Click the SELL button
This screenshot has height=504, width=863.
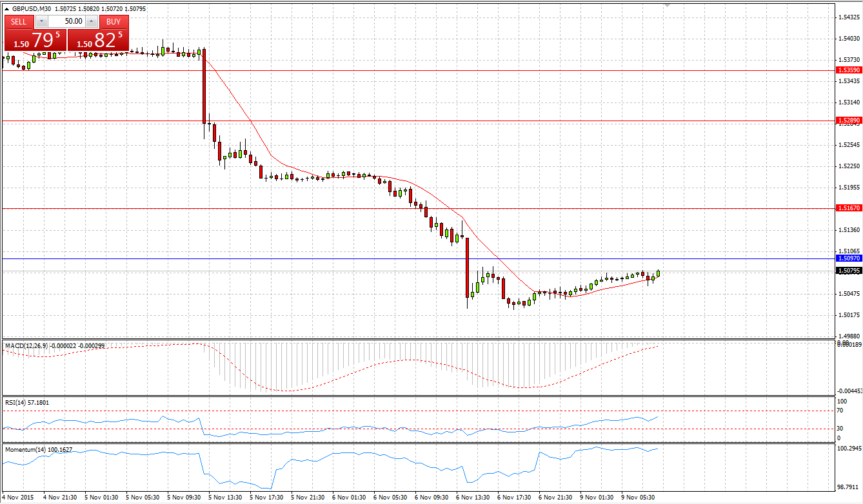[x=19, y=21]
